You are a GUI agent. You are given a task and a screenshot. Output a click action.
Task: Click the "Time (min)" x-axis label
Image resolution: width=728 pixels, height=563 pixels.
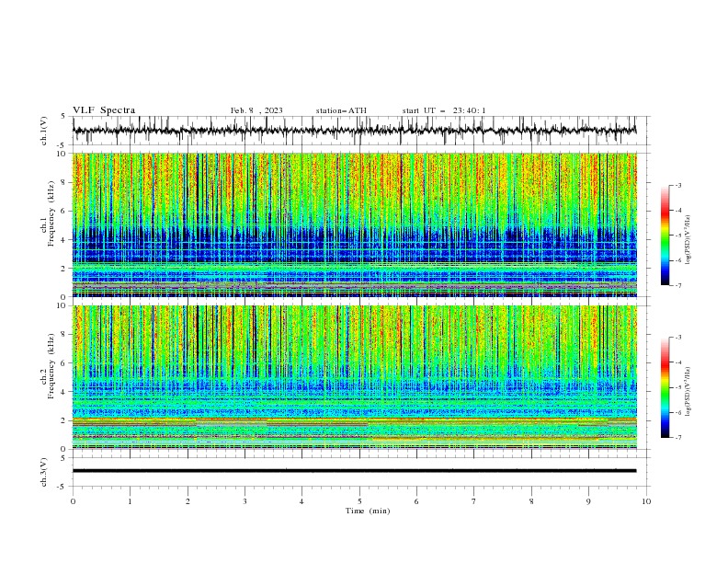[x=368, y=511]
